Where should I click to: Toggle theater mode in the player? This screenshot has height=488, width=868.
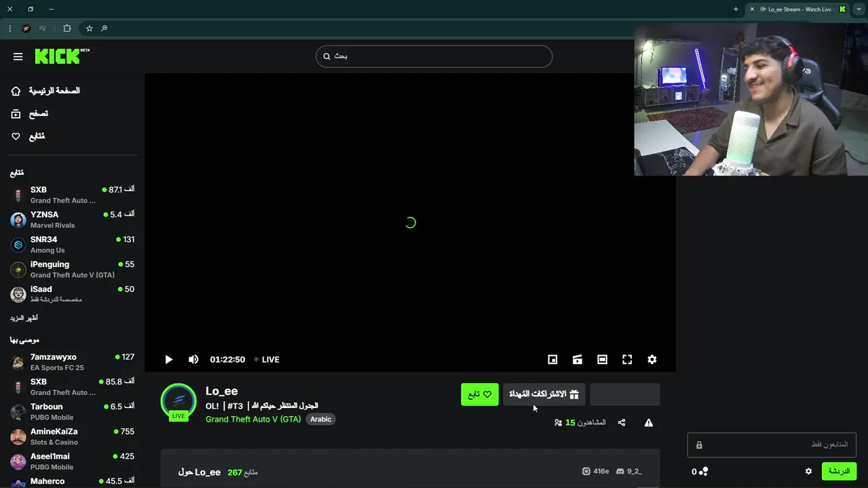[x=602, y=360]
